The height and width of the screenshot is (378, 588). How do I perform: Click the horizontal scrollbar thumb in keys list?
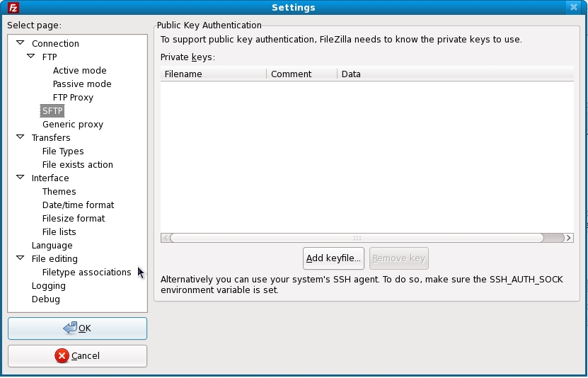[x=357, y=238]
